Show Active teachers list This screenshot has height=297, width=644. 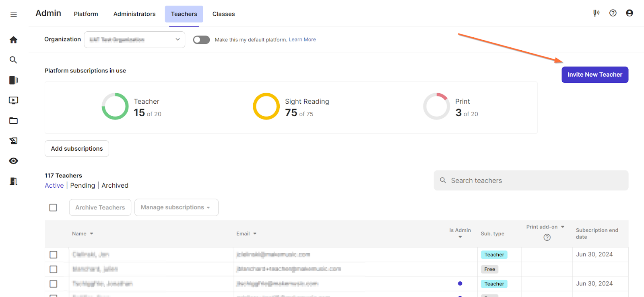click(54, 185)
